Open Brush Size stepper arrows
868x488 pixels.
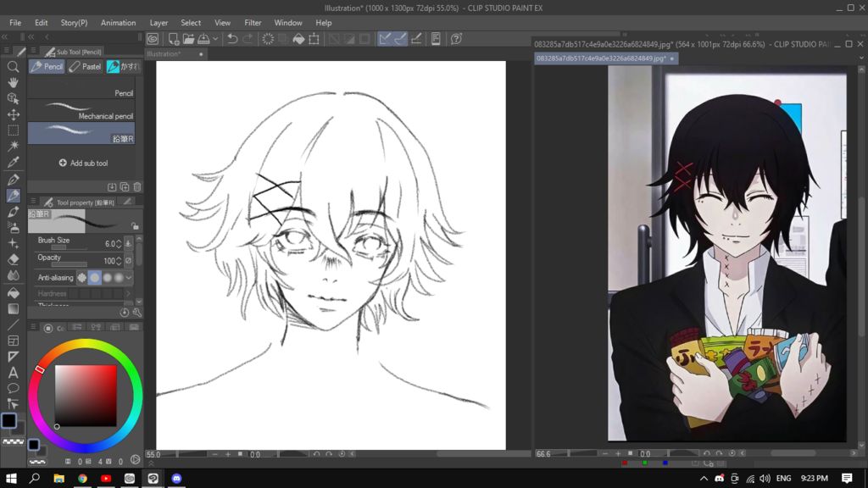coord(119,243)
